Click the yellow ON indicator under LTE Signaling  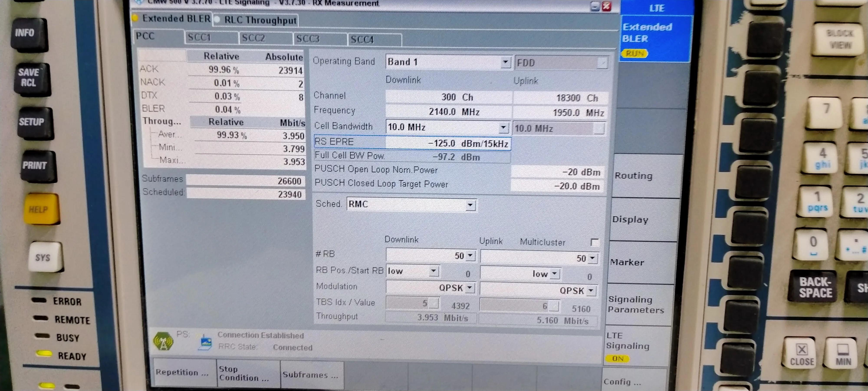(x=617, y=358)
